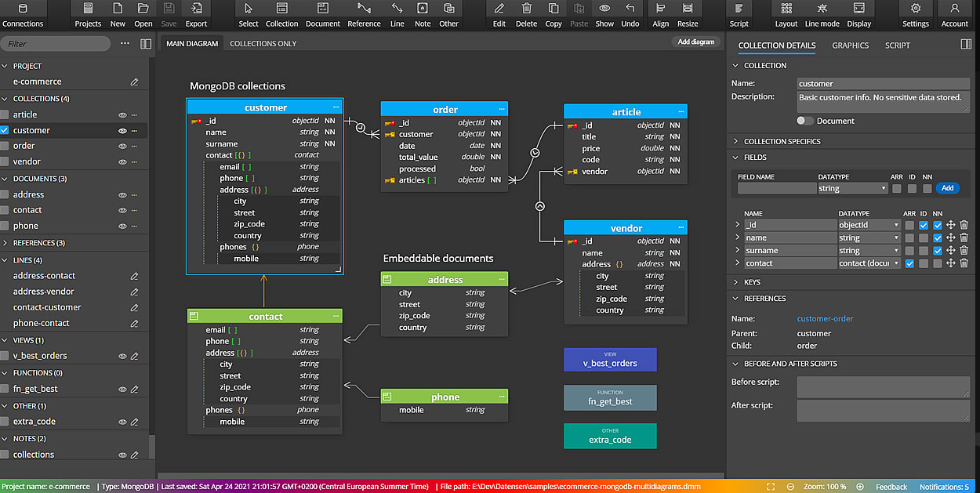Image resolution: width=980 pixels, height=493 pixels.
Task: Open datatype dropdown for surname field
Action: click(869, 251)
